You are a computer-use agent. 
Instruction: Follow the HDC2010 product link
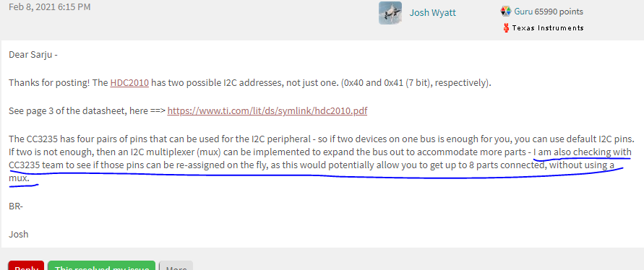(x=129, y=83)
